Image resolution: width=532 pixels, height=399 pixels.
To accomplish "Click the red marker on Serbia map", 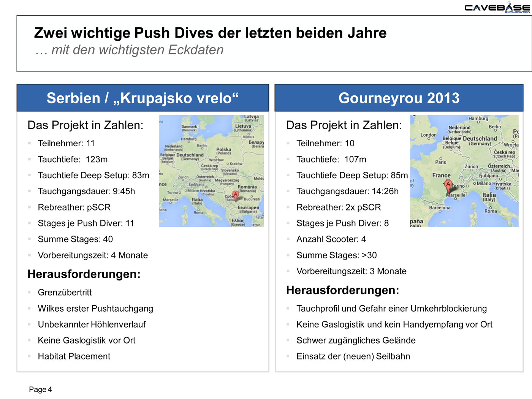I will [x=236, y=196].
